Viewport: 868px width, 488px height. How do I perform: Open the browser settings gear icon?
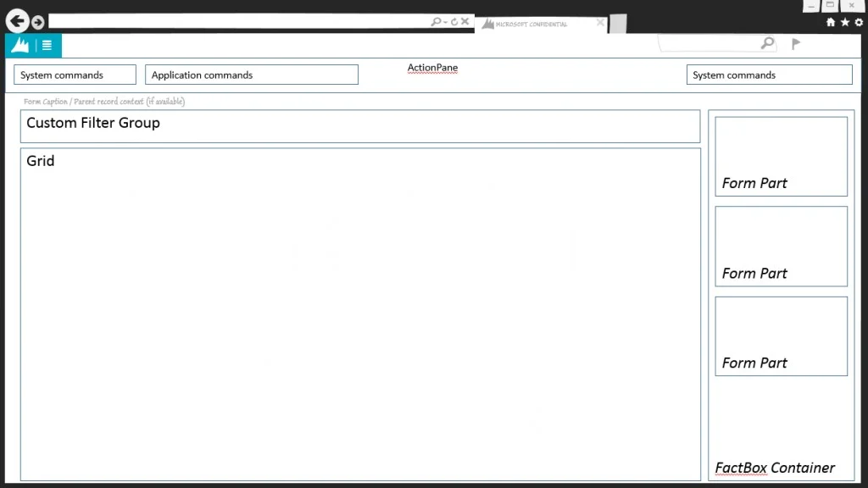coord(859,22)
